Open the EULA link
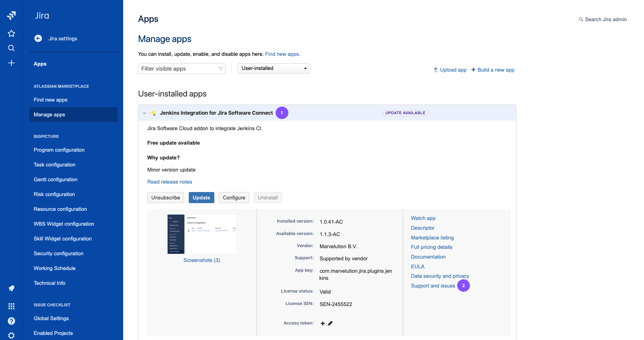The height and width of the screenshot is (340, 644). click(x=418, y=267)
